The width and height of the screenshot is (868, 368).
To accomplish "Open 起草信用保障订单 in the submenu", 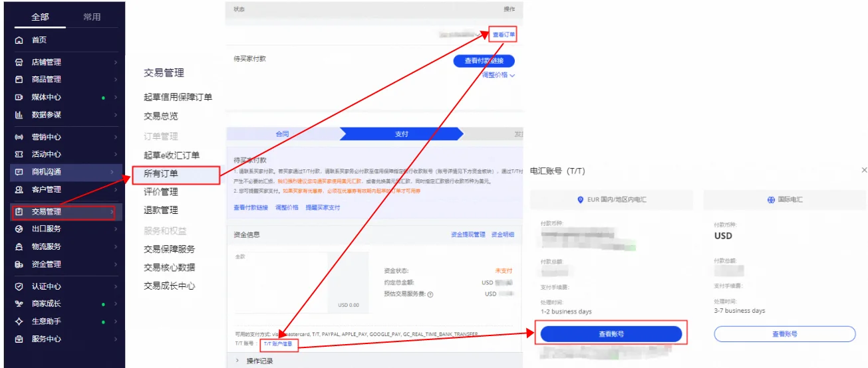I will point(178,97).
